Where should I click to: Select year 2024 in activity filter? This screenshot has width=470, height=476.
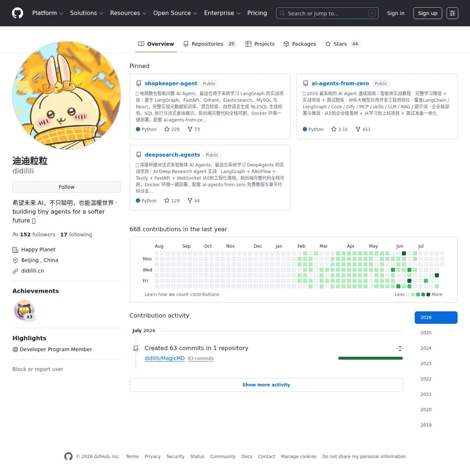(x=436, y=348)
